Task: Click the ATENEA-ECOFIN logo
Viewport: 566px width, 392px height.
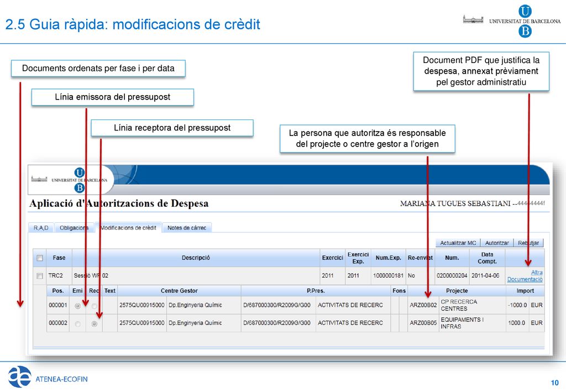Action: click(x=48, y=377)
